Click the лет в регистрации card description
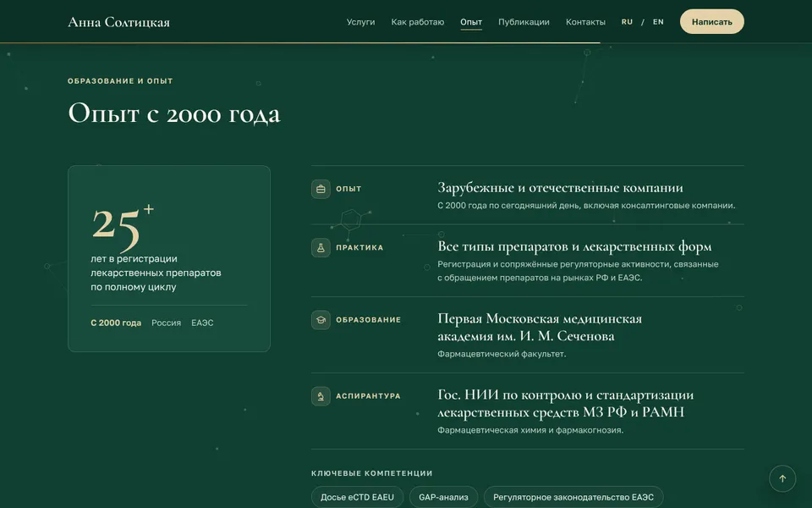The height and width of the screenshot is (508, 812). point(156,273)
